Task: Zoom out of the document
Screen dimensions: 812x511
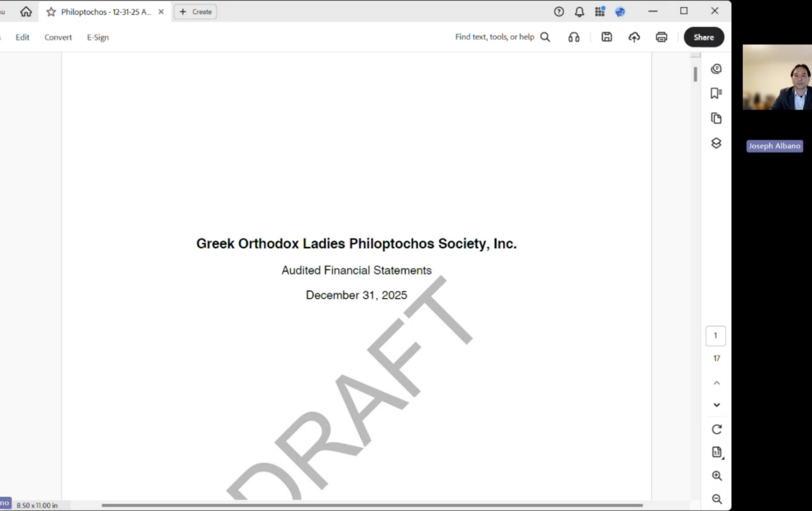Action: pos(717,499)
